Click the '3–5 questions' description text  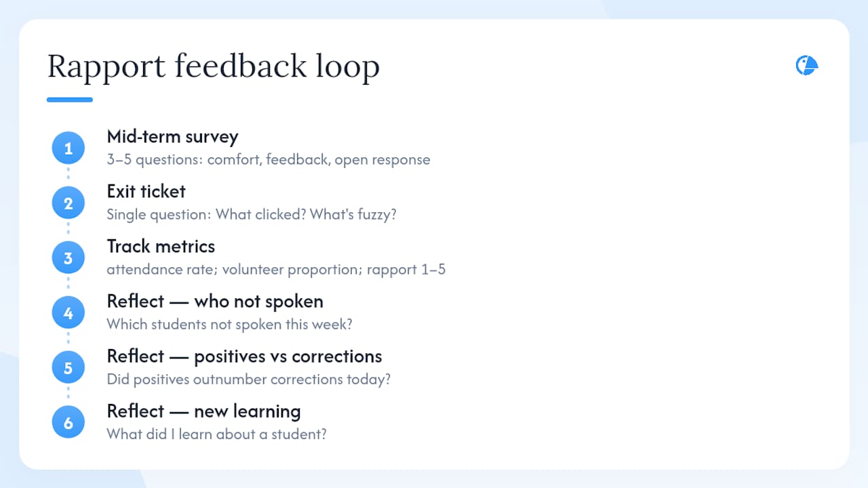pyautogui.click(x=269, y=160)
